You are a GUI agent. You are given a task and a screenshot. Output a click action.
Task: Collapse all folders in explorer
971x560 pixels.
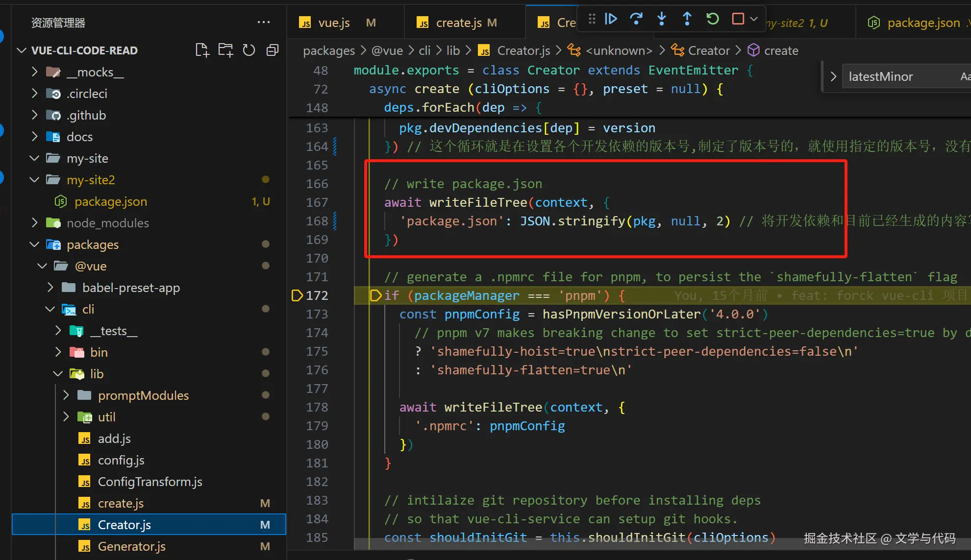[x=273, y=50]
